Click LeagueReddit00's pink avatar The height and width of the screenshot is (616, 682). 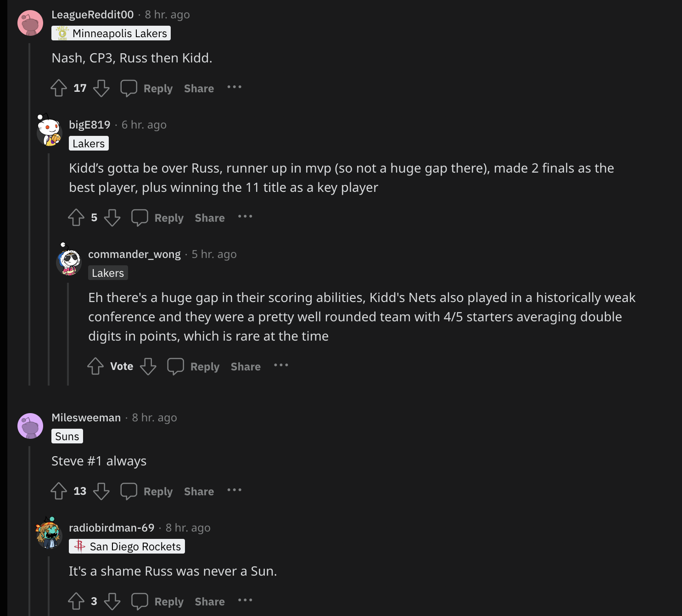[30, 23]
